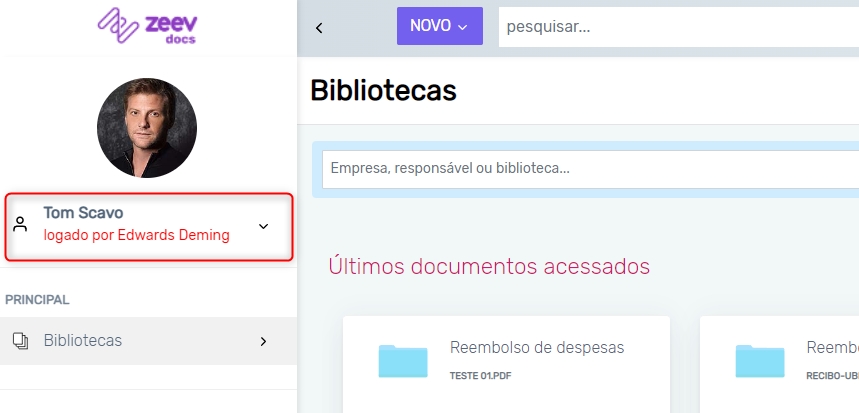Viewport: 859px width, 413px height.
Task: Collapse the sidebar with the back arrow
Action: tap(319, 27)
